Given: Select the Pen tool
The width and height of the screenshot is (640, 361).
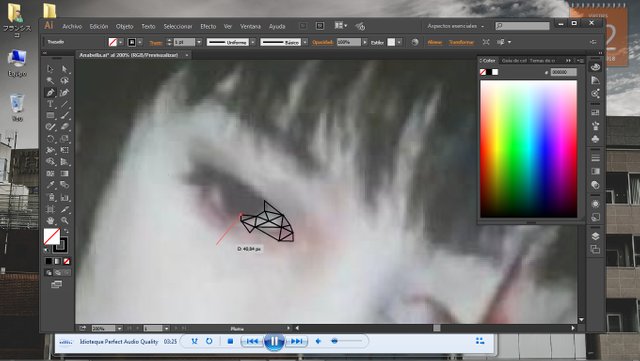Looking at the screenshot, I should tap(50, 92).
